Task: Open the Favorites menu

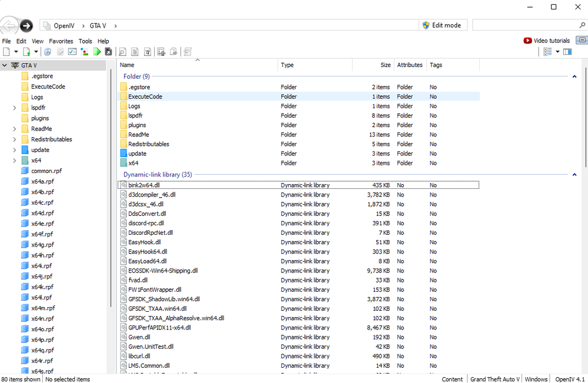Action: click(x=61, y=41)
